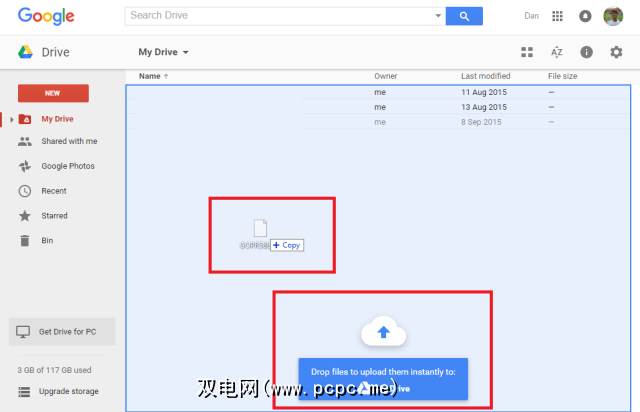Select the row modified 11 Aug 2015
The width and height of the screenshot is (640, 412).
378,92
